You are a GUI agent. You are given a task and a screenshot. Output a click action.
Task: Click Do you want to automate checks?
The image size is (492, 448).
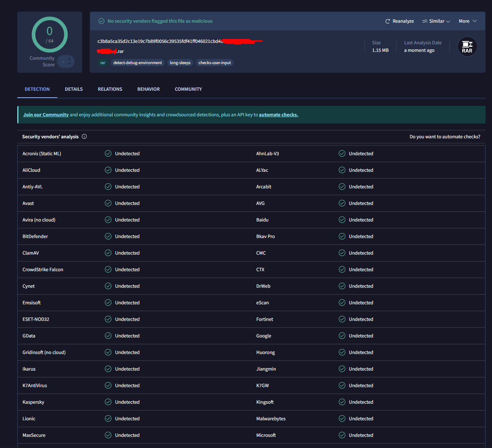tap(445, 136)
